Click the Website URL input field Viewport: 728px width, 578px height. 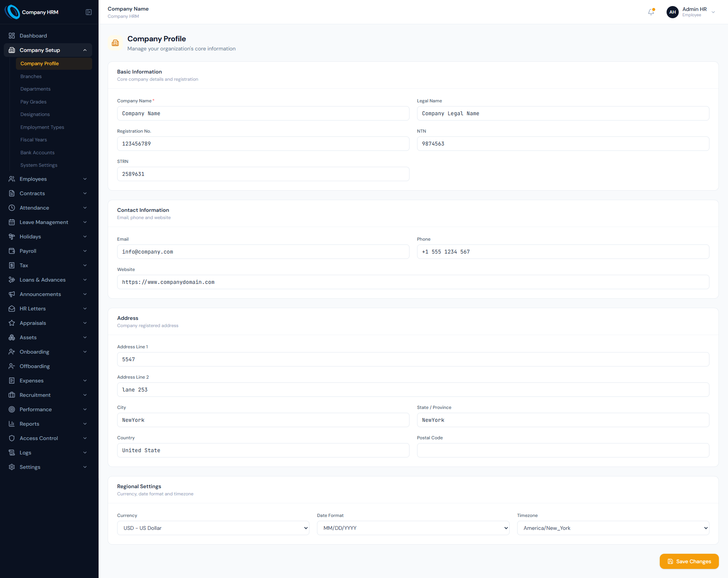pyautogui.click(x=413, y=282)
